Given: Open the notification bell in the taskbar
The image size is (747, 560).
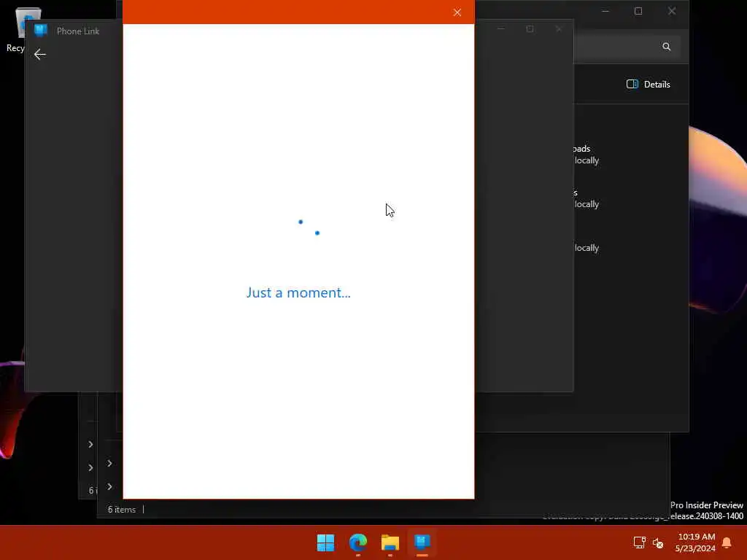Looking at the screenshot, I should click(727, 542).
